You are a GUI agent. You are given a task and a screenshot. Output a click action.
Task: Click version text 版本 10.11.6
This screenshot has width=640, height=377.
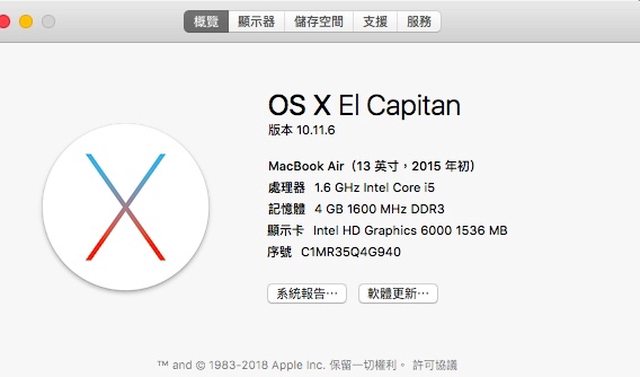(302, 130)
